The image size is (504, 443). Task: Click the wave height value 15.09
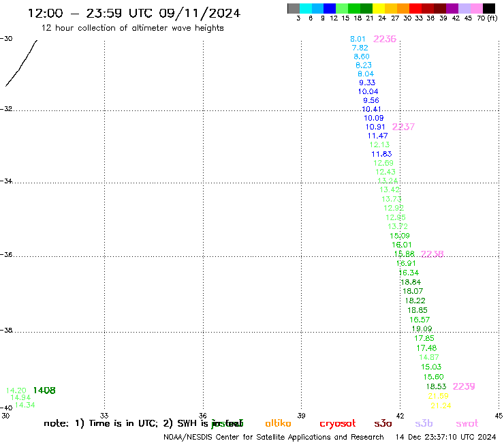(x=400, y=236)
